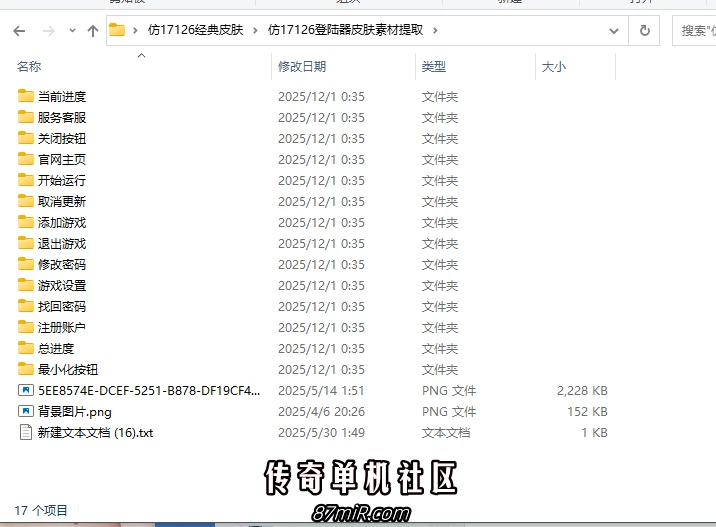
Task: Click the folder name 注册账户
Action: click(x=62, y=327)
